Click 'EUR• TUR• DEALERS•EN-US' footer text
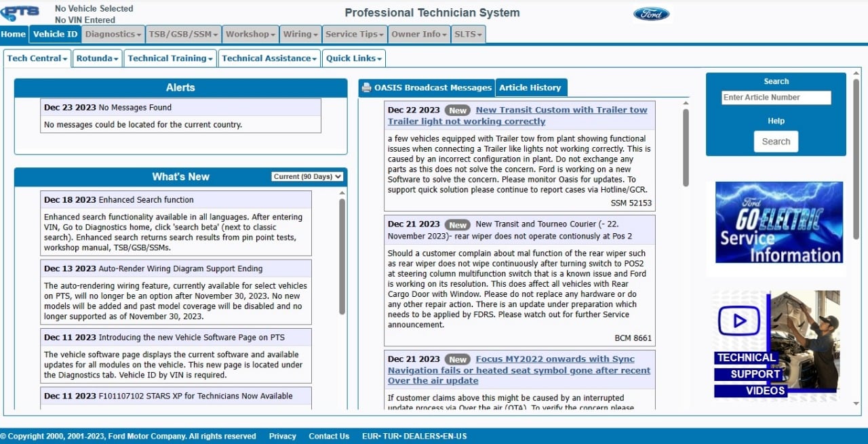The width and height of the screenshot is (868, 444). tap(414, 436)
